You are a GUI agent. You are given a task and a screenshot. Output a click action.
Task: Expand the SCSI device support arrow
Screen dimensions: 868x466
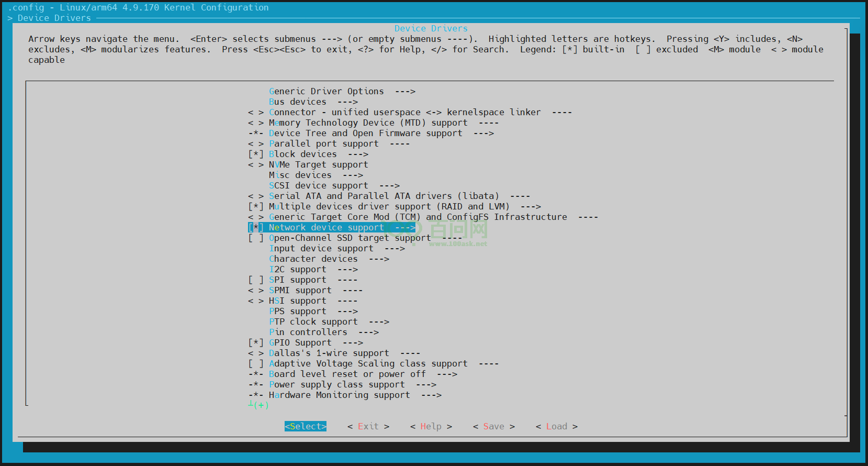point(389,185)
